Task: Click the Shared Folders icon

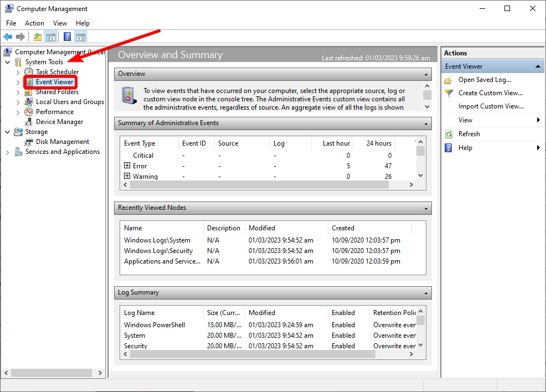Action: tap(29, 92)
